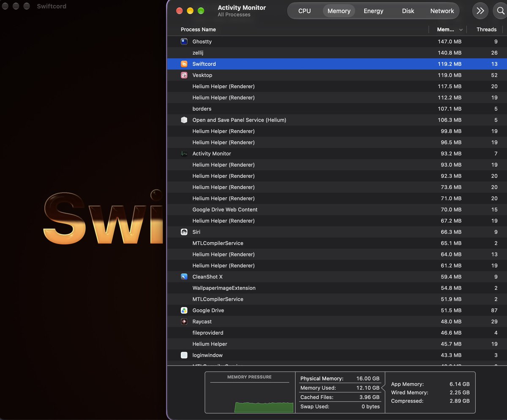Click the All Processes subtitle

tap(234, 15)
